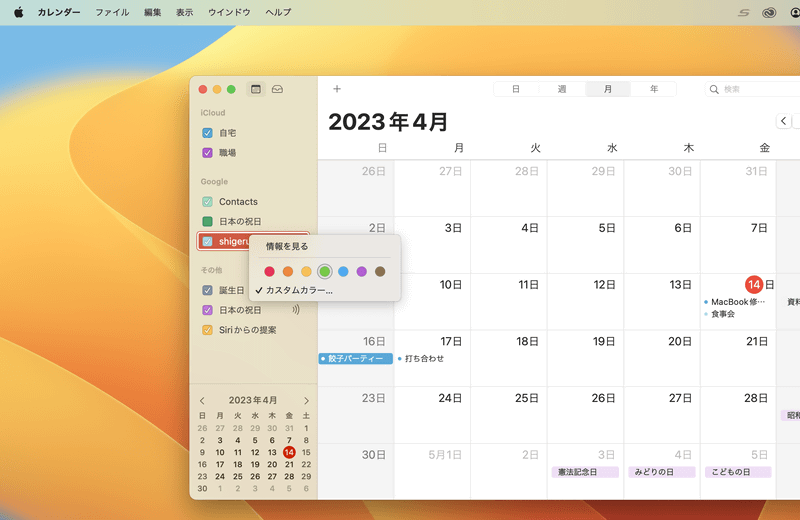This screenshot has width=800, height=520.
Task: Toggle その他 日本の祝日 purple checkbox
Action: 207,310
